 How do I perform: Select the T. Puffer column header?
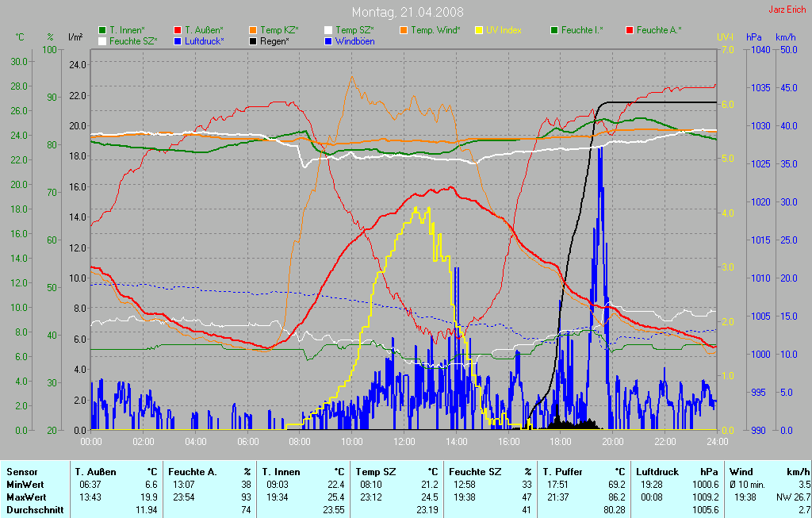564,472
